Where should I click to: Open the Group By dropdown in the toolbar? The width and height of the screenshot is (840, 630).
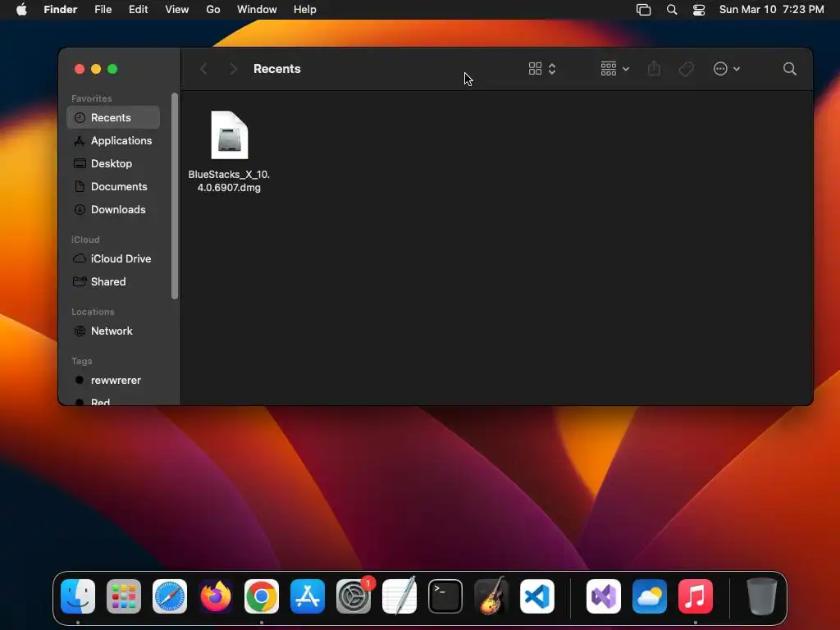tap(614, 69)
